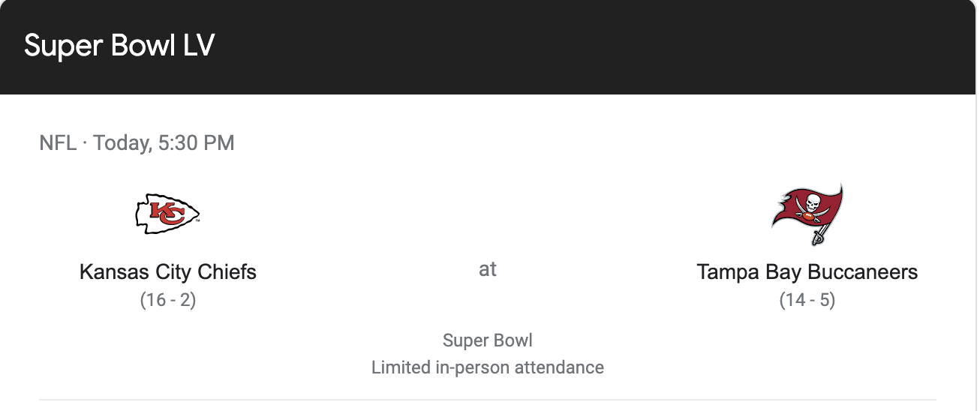
Task: Click the Limited in-person attendance note
Action: [488, 367]
